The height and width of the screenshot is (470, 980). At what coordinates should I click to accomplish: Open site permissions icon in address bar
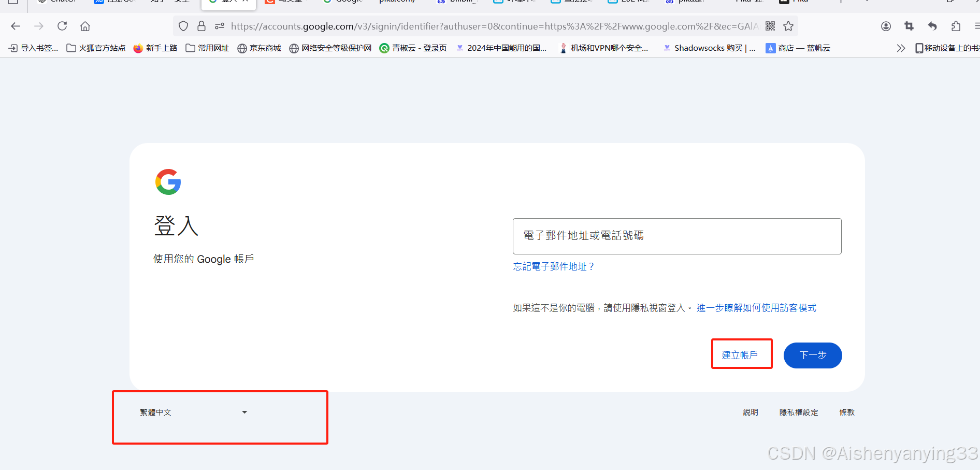click(220, 26)
